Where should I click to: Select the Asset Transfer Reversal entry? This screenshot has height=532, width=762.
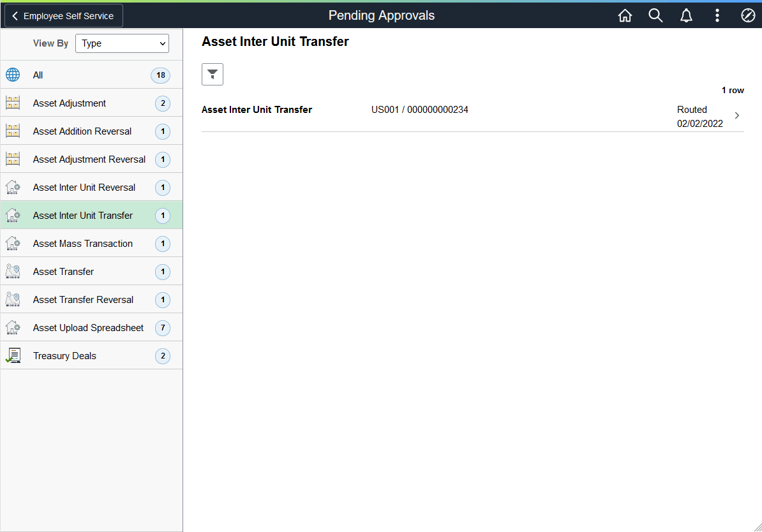tap(83, 299)
